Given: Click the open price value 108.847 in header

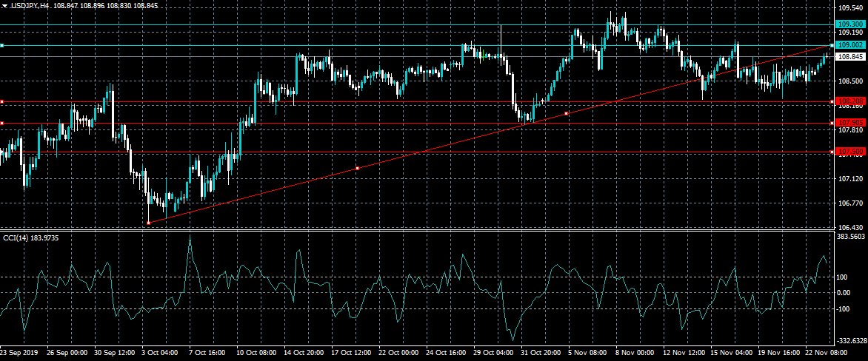Looking at the screenshot, I should pos(67,4).
